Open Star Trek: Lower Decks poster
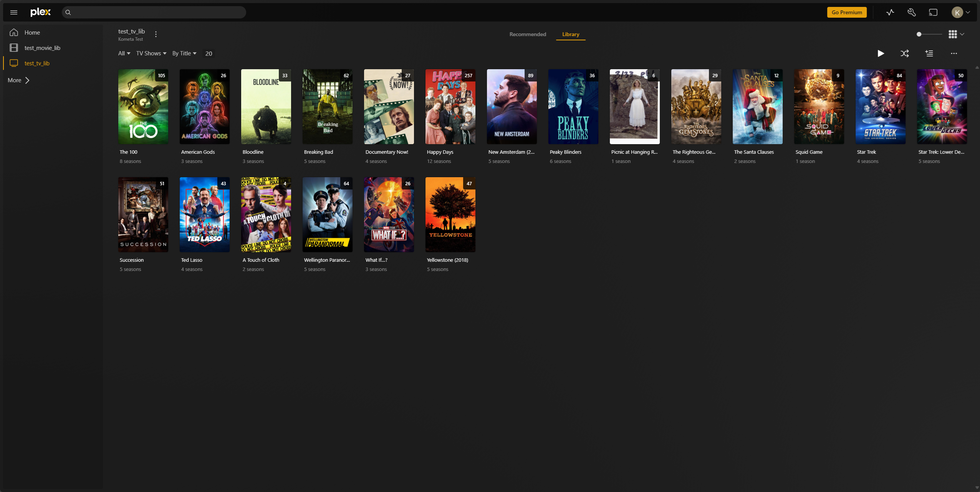Image resolution: width=980 pixels, height=492 pixels. [942, 107]
